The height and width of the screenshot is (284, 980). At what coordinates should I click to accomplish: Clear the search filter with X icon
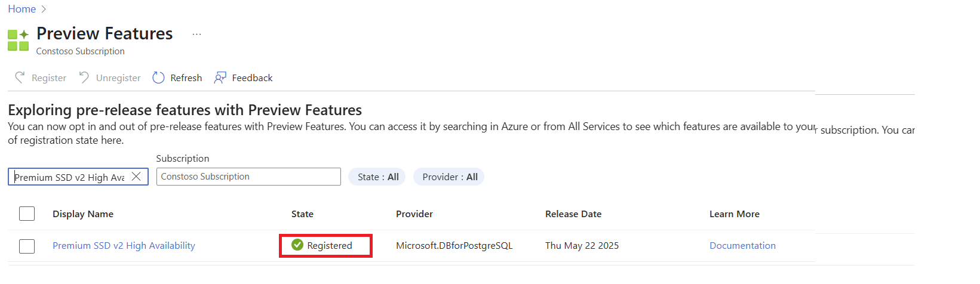click(x=136, y=177)
